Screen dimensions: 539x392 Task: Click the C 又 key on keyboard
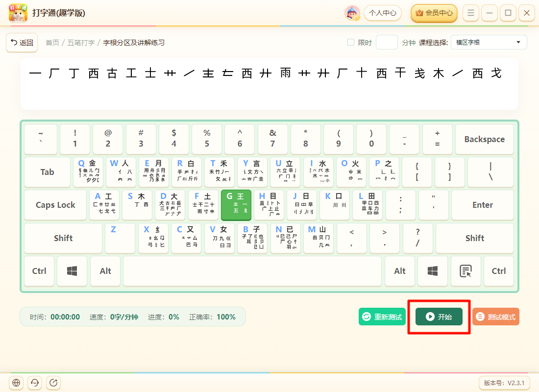187,238
